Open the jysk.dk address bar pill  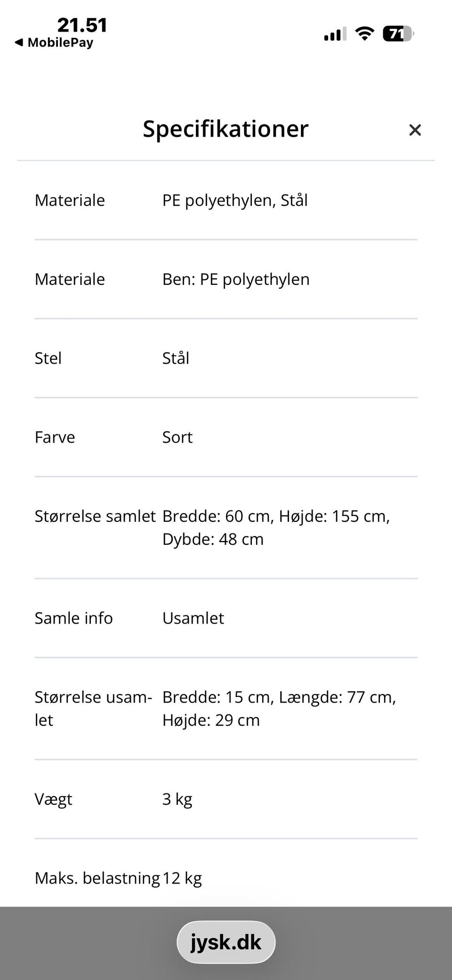point(226,942)
